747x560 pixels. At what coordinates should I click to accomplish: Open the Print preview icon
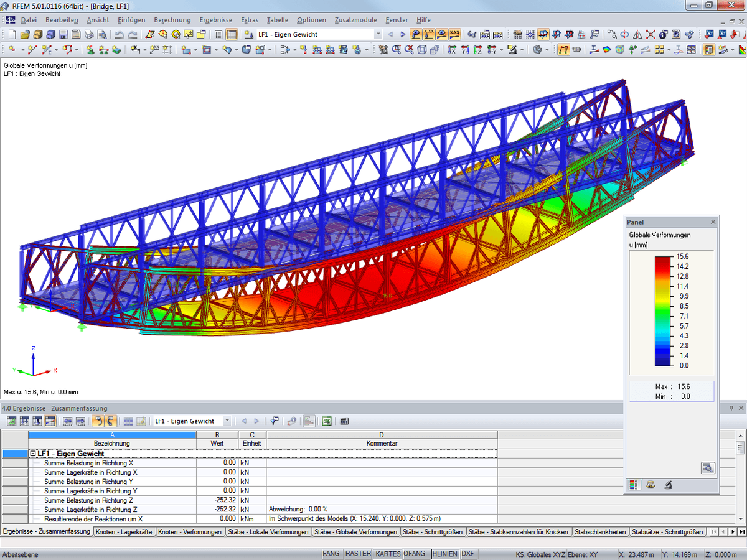click(101, 35)
